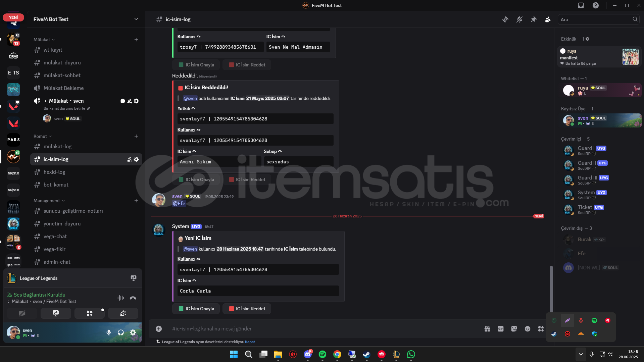Open ic-isim-log channel settings gear

pyautogui.click(x=136, y=159)
